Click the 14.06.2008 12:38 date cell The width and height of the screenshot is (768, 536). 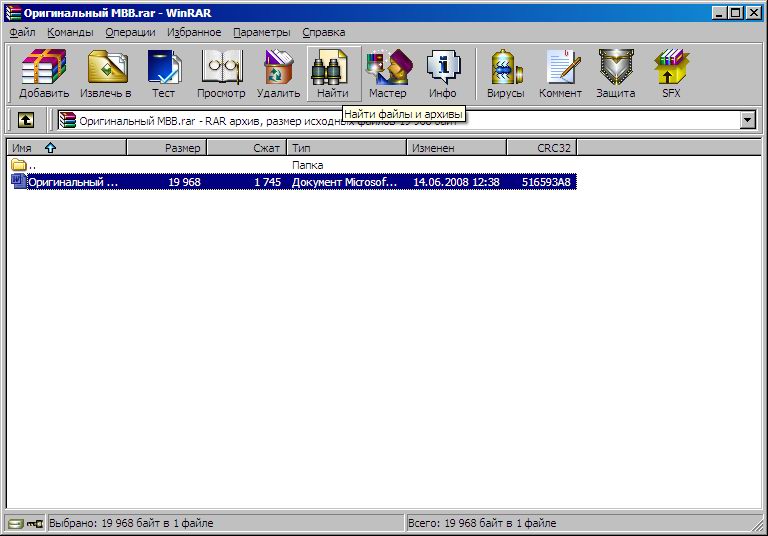[456, 182]
